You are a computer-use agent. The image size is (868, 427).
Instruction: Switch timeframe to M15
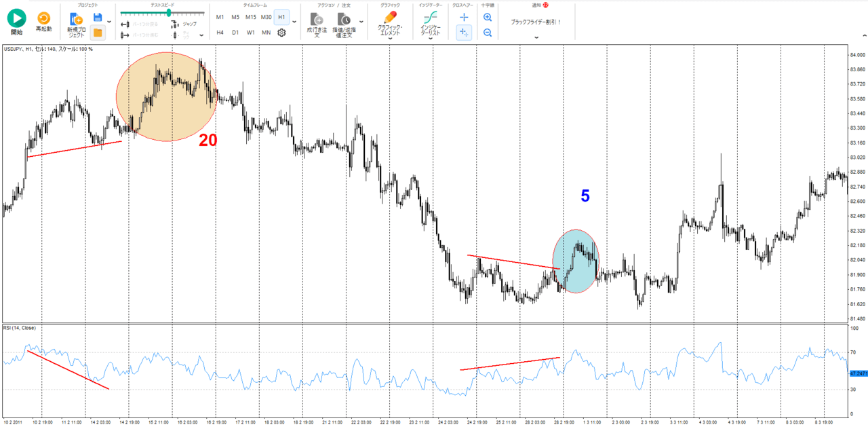251,17
